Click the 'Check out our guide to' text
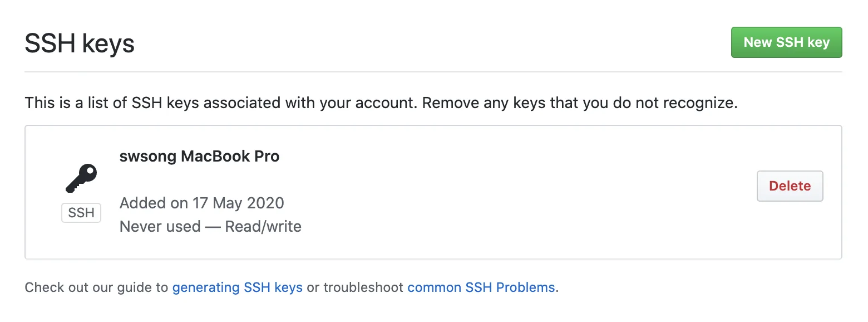Image resolution: width=868 pixels, height=322 pixels. click(x=96, y=287)
